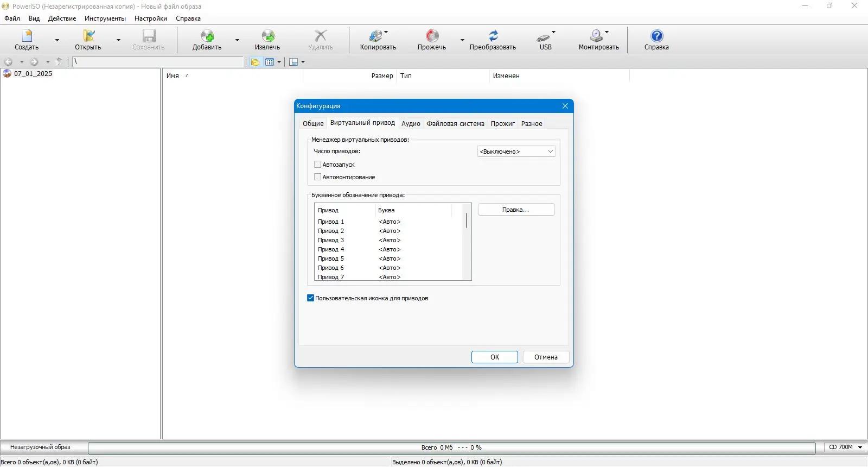Expand the Создать dropdown arrow

57,40
